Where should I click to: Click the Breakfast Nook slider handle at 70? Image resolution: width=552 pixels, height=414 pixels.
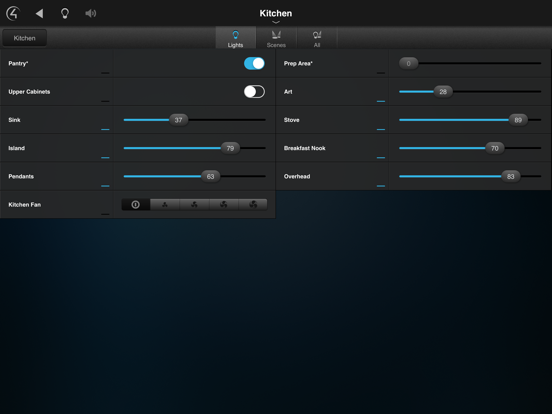click(x=495, y=148)
